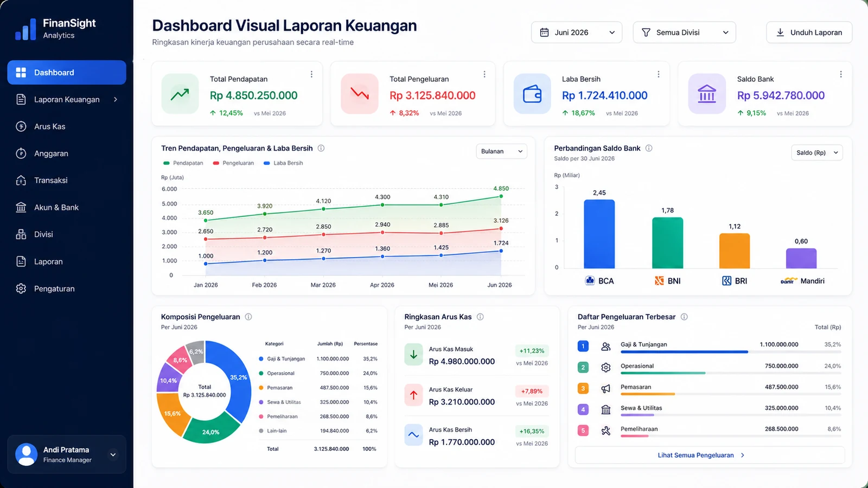Open the Saldo (Rp) dropdown
868x488 pixels.
point(817,153)
